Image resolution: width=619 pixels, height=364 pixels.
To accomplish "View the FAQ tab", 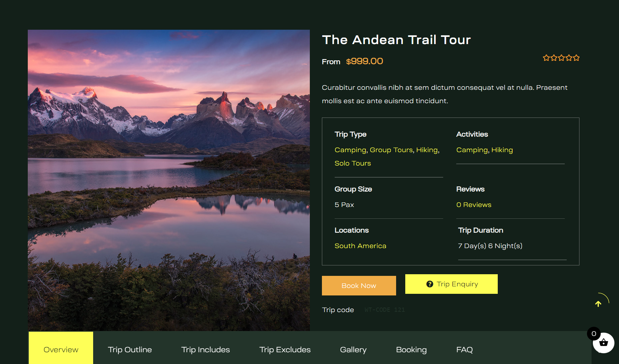I will pyautogui.click(x=464, y=350).
